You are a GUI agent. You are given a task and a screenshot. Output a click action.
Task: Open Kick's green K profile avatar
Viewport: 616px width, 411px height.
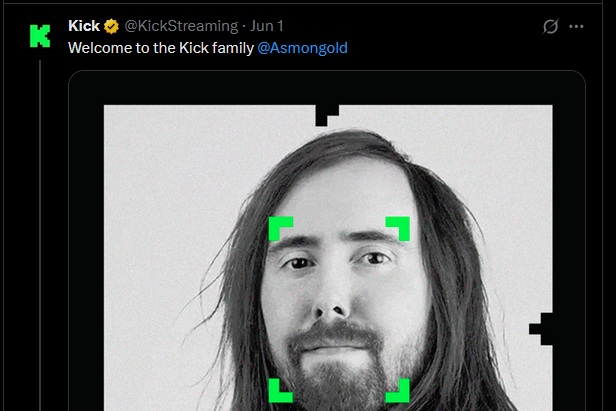point(40,36)
